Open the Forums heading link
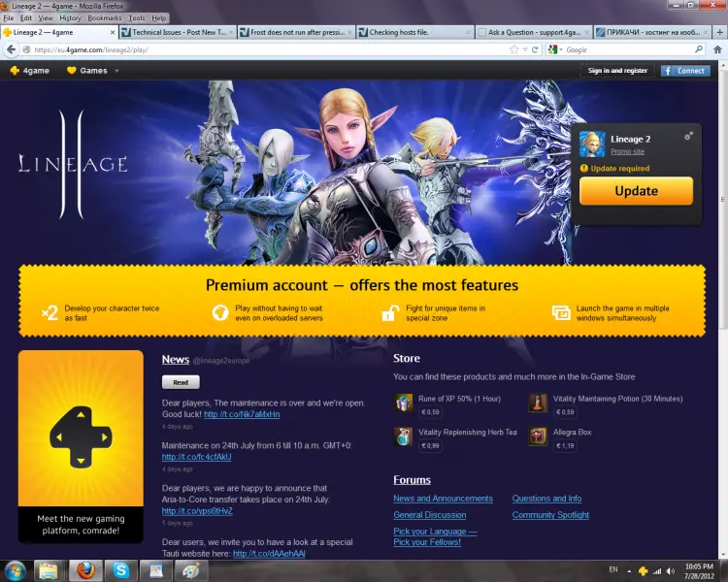This screenshot has height=582, width=728. 412,480
